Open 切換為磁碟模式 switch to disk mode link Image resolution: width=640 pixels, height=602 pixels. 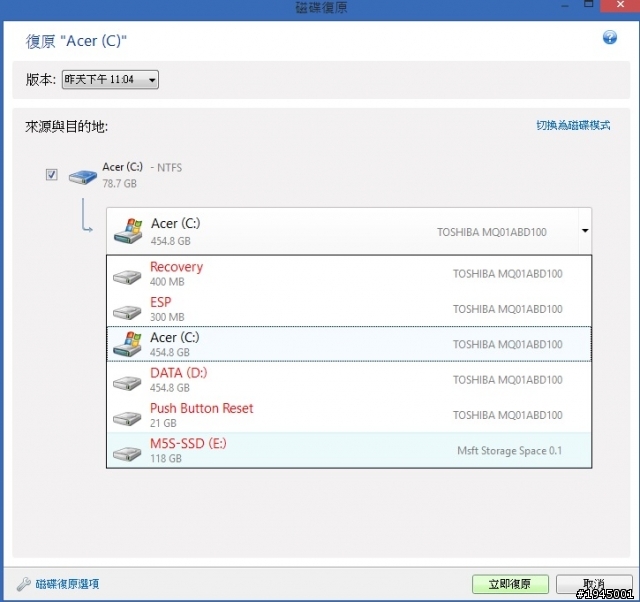pyautogui.click(x=573, y=125)
